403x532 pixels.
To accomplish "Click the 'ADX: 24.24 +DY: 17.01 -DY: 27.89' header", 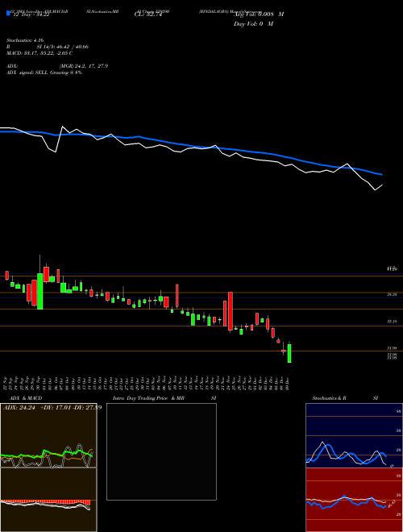I will (52, 407).
